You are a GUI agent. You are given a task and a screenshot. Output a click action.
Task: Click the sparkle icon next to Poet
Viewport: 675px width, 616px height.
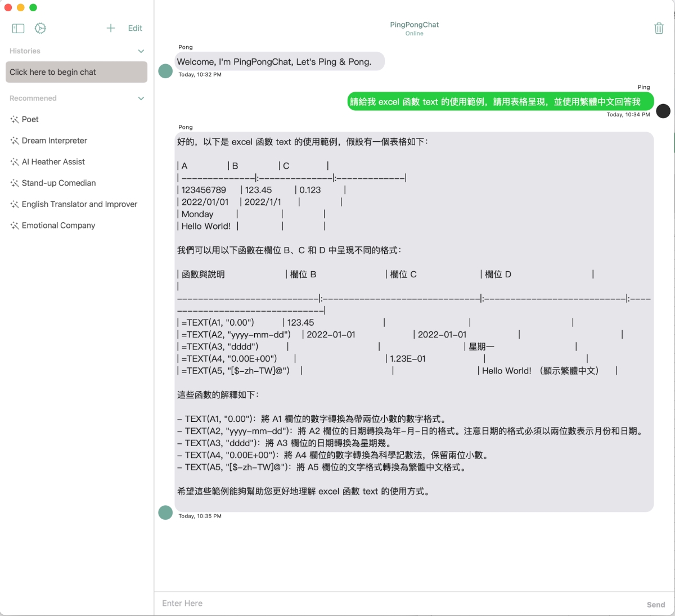(15, 119)
